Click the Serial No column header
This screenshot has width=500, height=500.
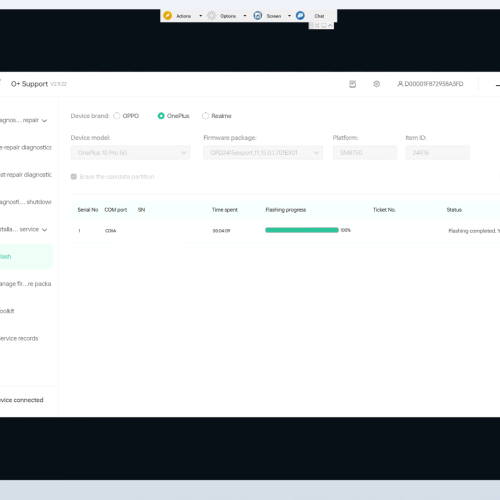point(88,210)
